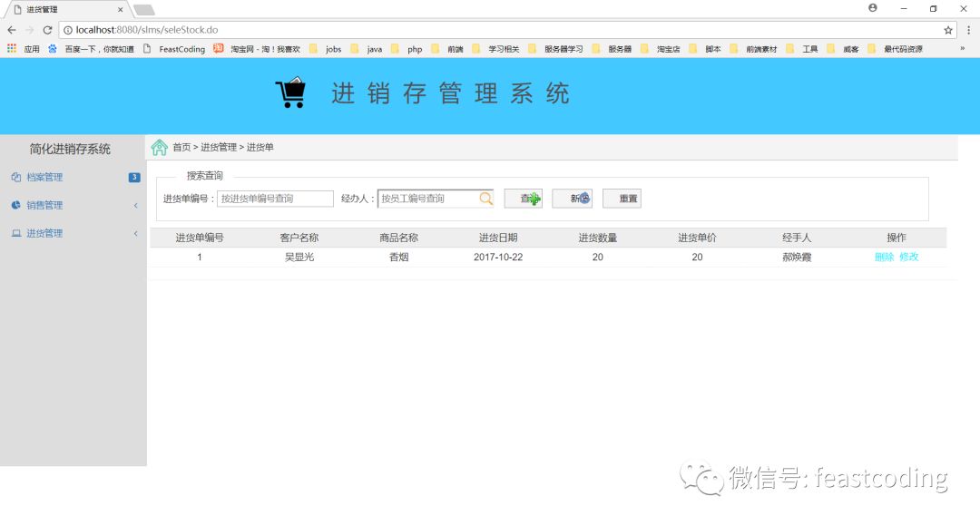
Task: Open the FeastCoding bookmark
Action: coord(174,49)
